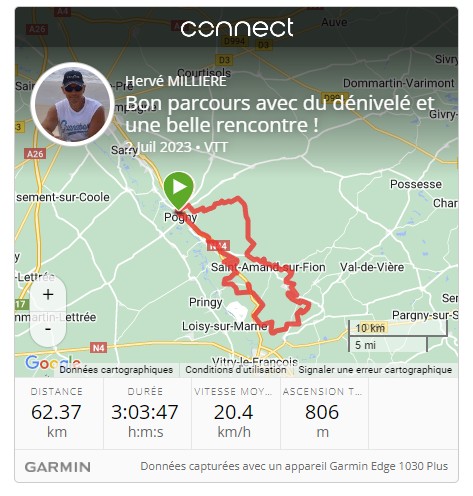Select the Ascension totale 806 m stat
Image resolution: width=473 pixels, height=496 pixels.
[322, 413]
